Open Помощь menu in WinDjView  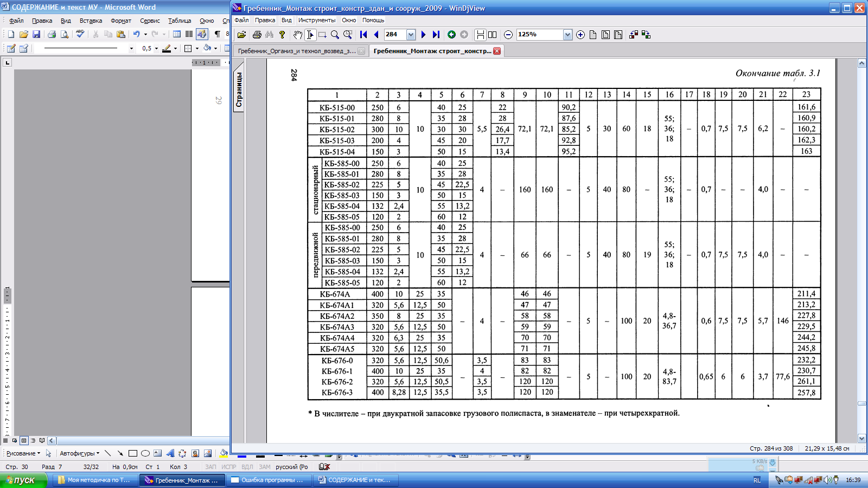(x=373, y=20)
